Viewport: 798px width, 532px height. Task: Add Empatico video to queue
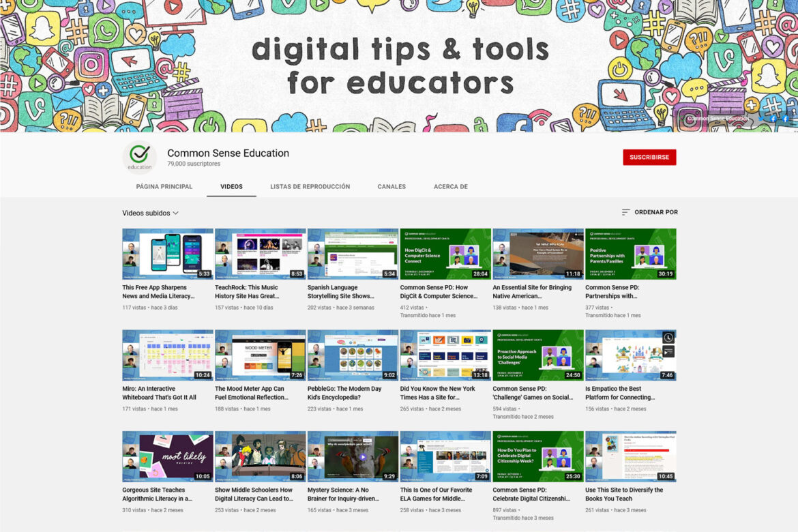click(x=668, y=351)
